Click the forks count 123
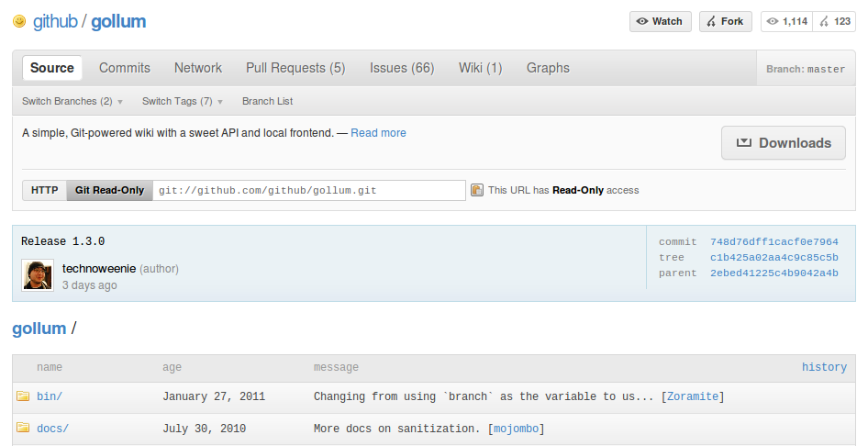The width and height of the screenshot is (868, 446). click(x=834, y=22)
